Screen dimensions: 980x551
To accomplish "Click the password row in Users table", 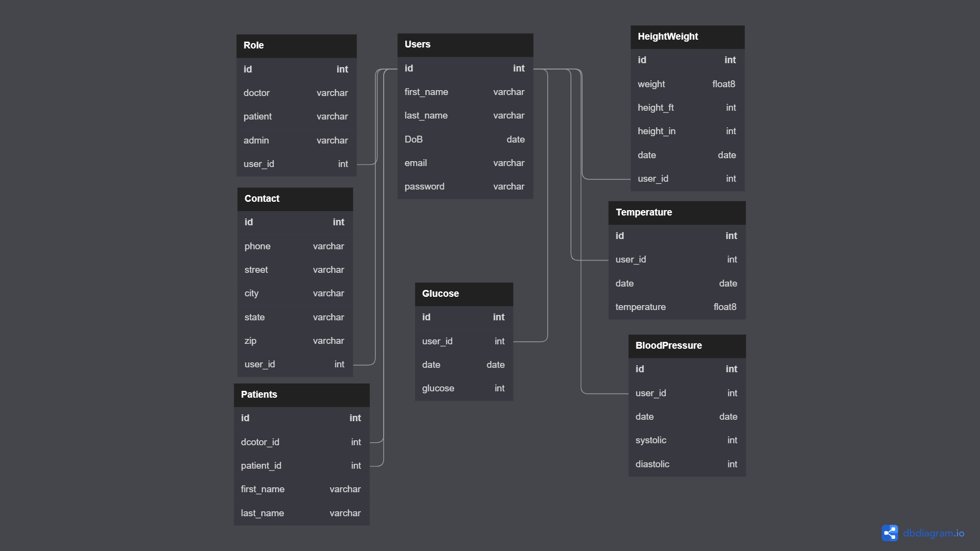I will 465,186.
